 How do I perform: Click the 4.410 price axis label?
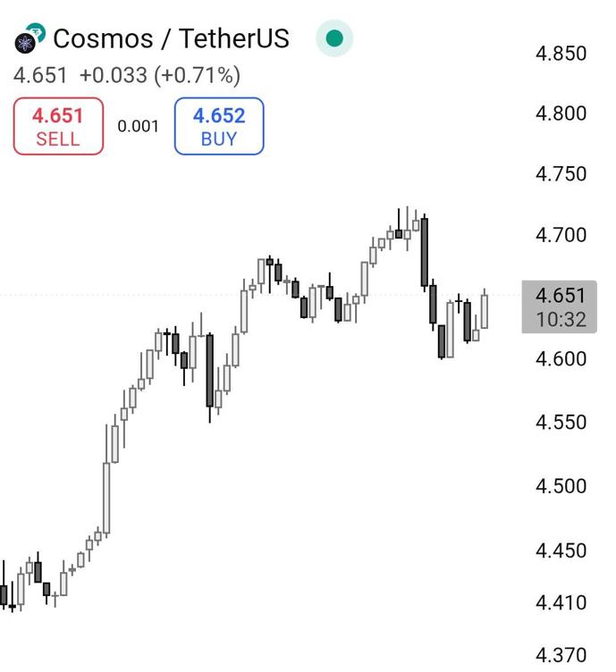(x=561, y=603)
